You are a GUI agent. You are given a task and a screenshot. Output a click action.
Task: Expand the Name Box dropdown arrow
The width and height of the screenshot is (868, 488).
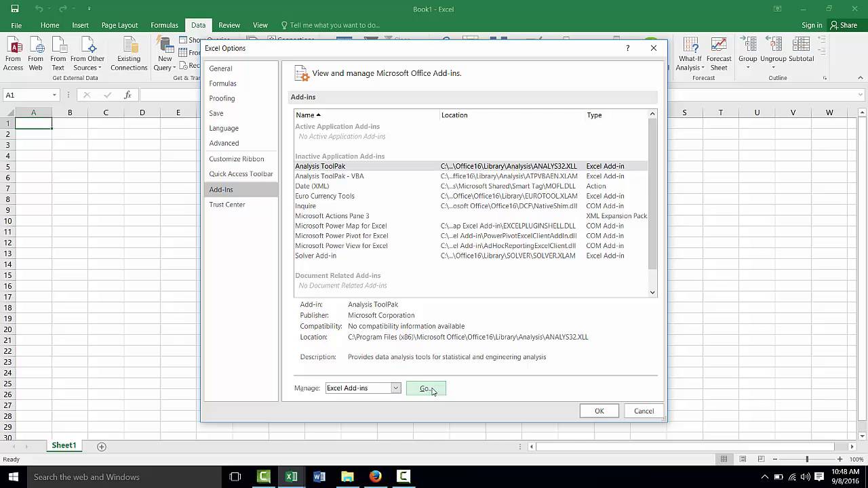[x=54, y=95]
